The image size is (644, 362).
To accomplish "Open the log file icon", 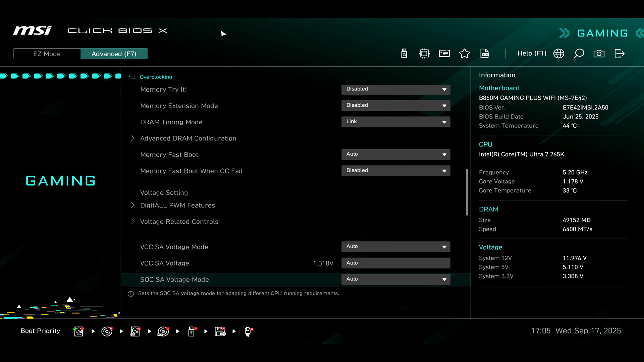I will click(x=484, y=54).
